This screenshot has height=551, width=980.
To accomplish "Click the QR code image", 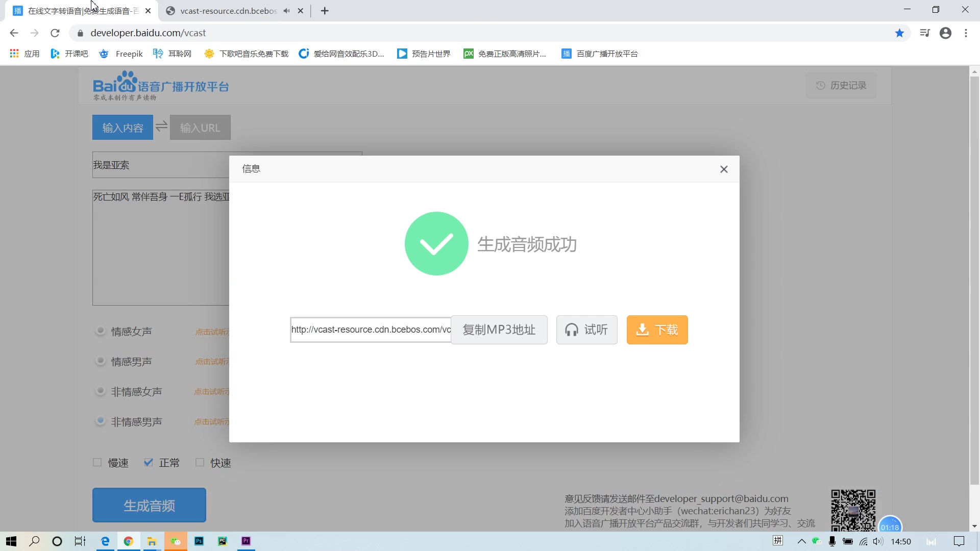I will (853, 510).
